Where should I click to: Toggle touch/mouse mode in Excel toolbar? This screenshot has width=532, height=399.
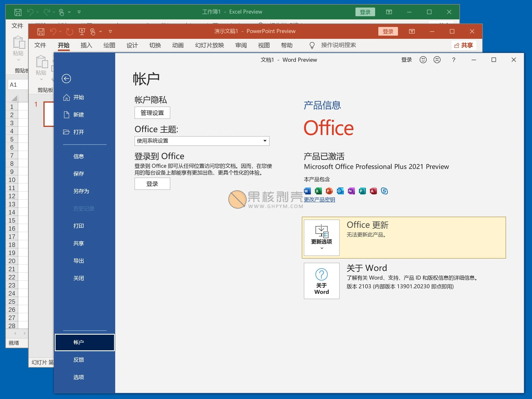tap(61, 12)
